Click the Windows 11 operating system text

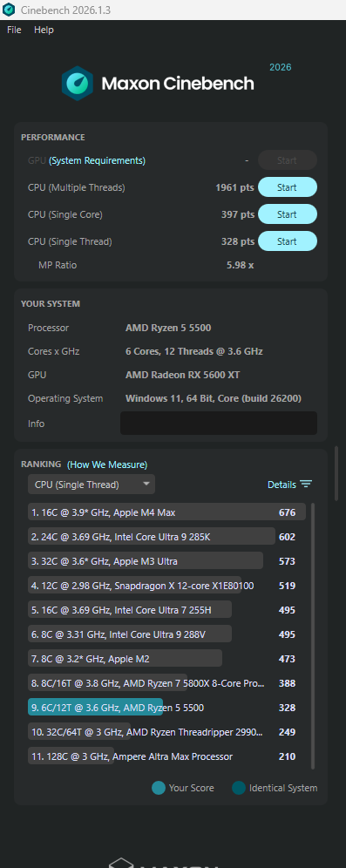click(x=214, y=398)
